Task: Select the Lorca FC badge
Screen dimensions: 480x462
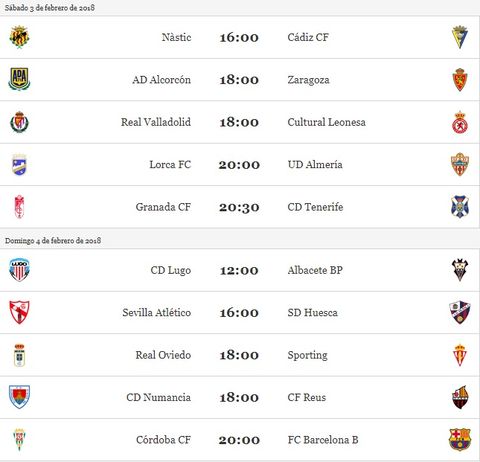Action: pos(19,164)
